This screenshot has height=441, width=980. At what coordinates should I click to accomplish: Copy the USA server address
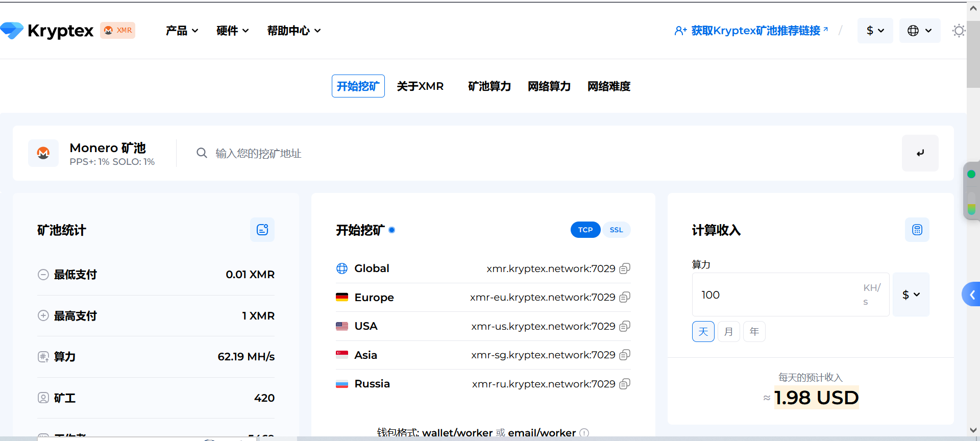click(625, 326)
